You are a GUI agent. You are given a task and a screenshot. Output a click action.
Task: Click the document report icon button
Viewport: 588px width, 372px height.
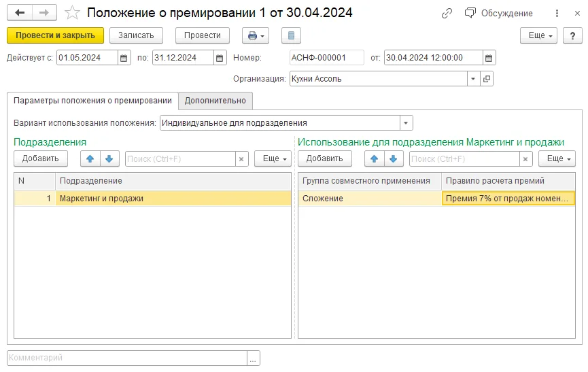(x=291, y=35)
